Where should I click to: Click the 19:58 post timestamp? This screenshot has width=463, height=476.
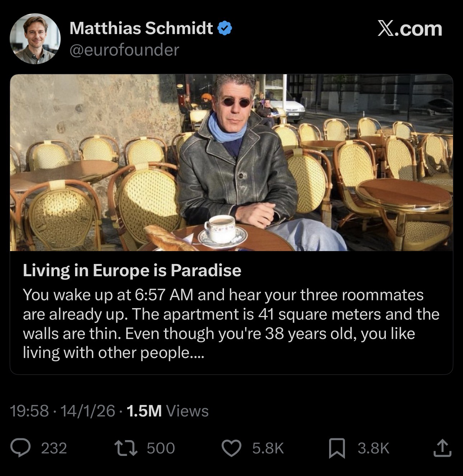[29, 411]
